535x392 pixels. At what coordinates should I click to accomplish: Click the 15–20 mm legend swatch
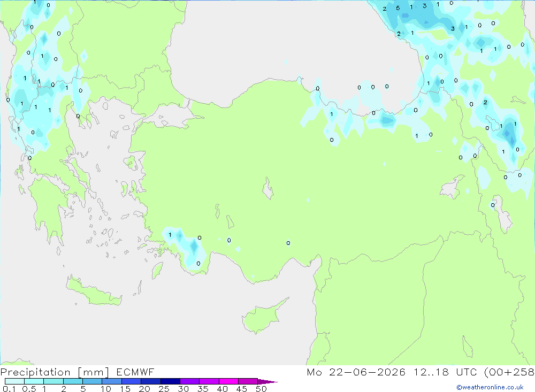(x=131, y=381)
